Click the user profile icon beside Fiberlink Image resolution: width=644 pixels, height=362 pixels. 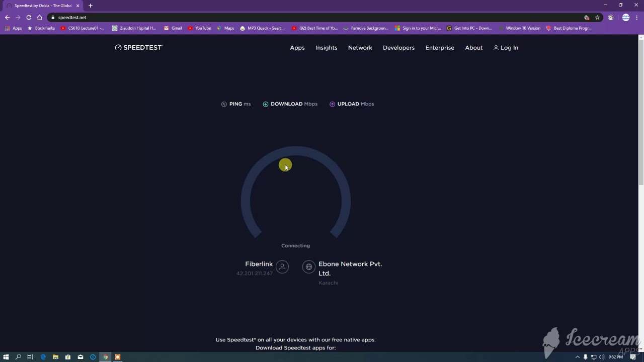pyautogui.click(x=282, y=267)
